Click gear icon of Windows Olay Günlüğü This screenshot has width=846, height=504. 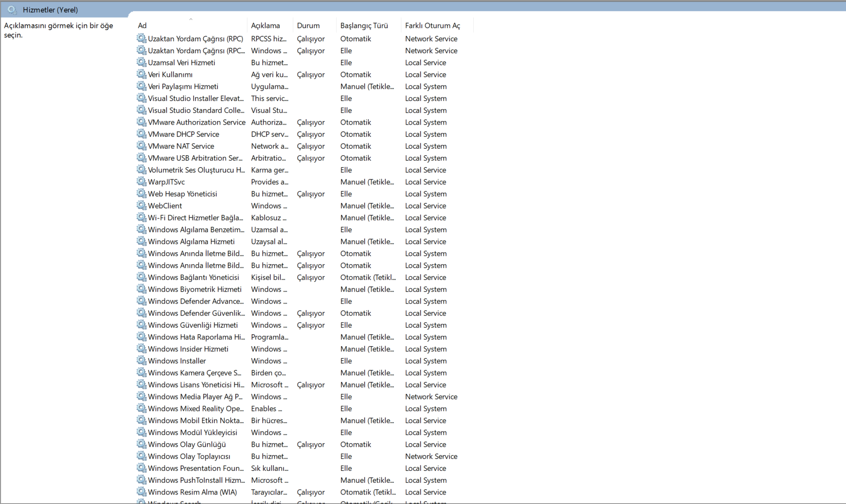click(x=141, y=444)
